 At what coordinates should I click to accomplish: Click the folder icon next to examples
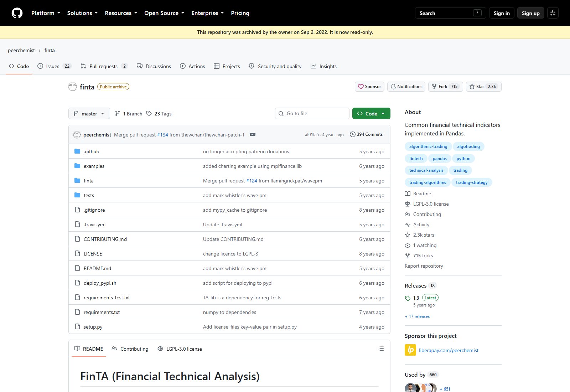(77, 166)
